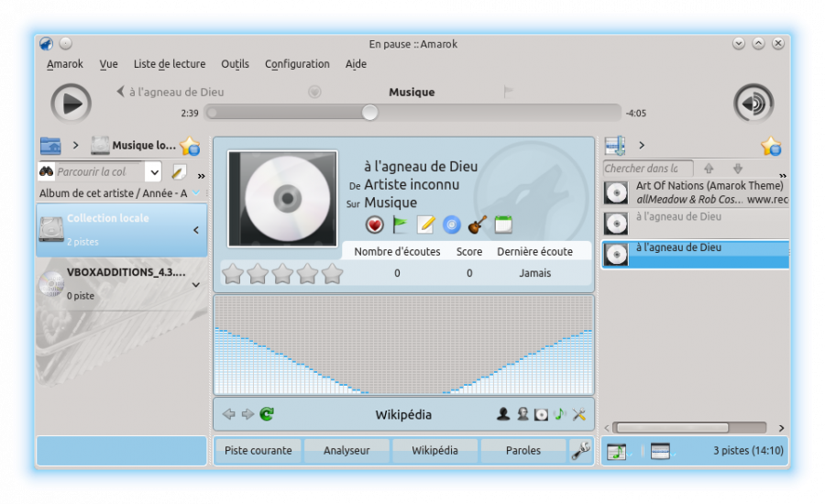Go to previous track à l'agneau de Dieu
The width and height of the screenshot is (825, 504).
click(170, 92)
